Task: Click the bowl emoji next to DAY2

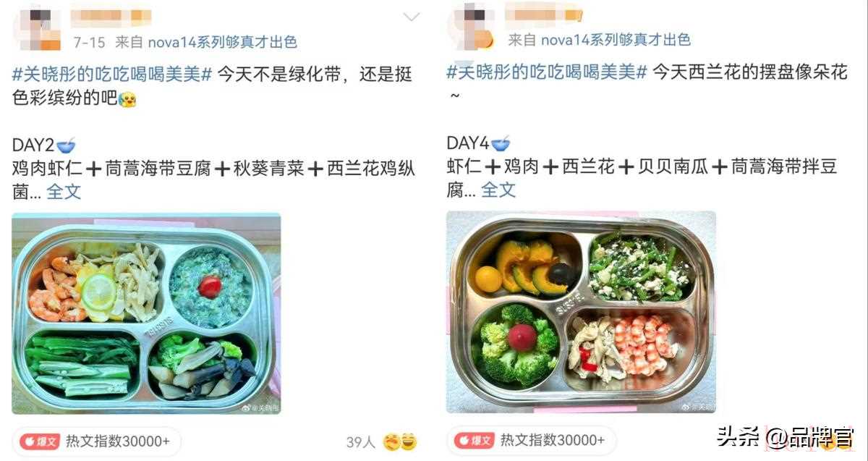Action: coord(66,145)
